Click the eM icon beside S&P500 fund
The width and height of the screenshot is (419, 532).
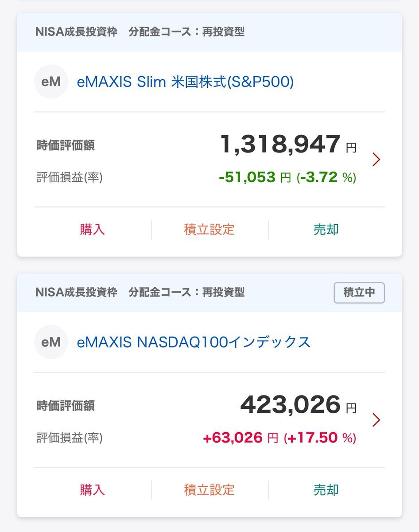coord(51,82)
